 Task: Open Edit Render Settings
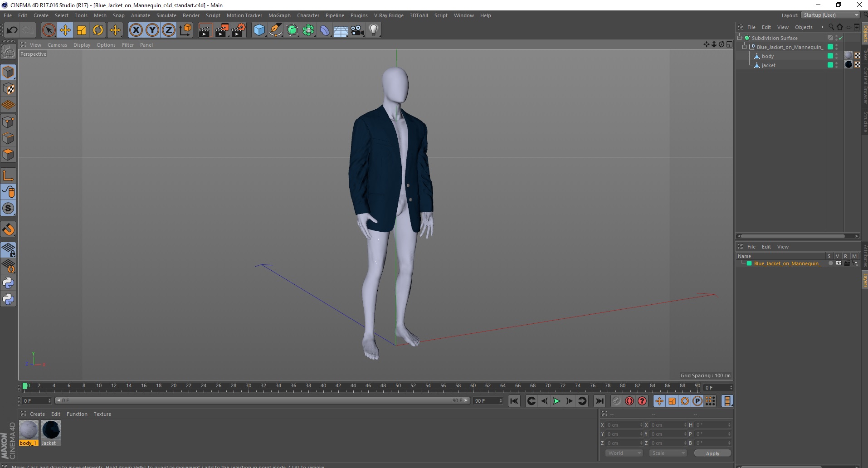[239, 30]
